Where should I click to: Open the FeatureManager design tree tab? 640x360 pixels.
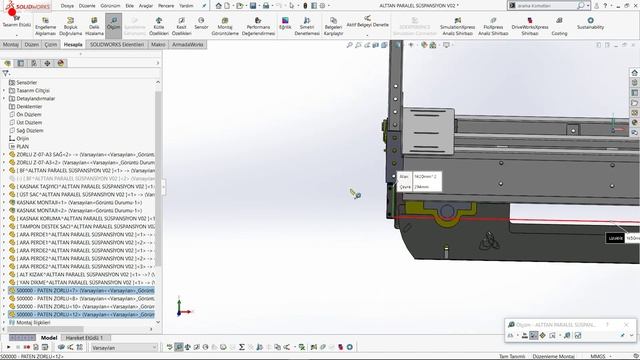click(x=7, y=63)
